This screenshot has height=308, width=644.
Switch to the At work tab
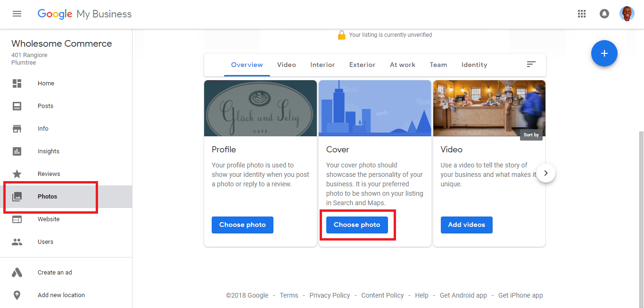(403, 65)
